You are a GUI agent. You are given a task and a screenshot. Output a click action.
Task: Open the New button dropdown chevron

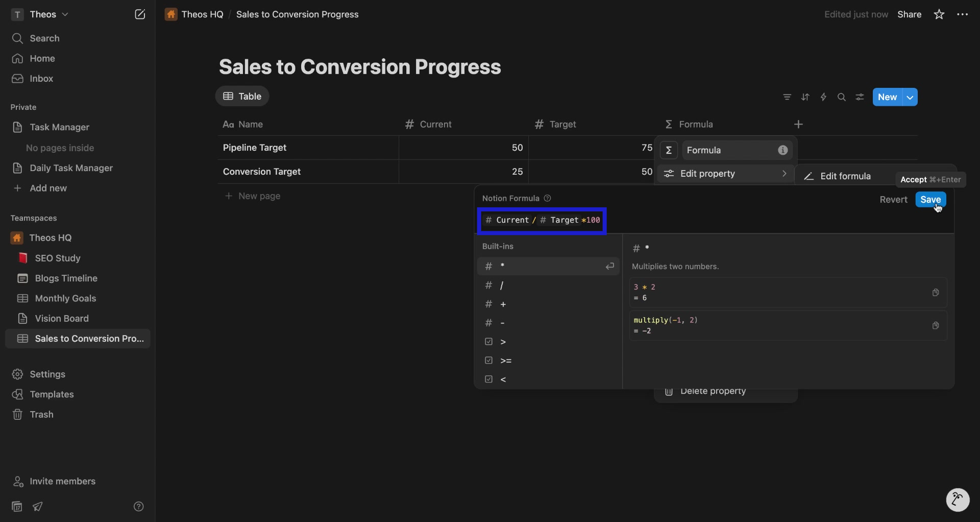(911, 97)
